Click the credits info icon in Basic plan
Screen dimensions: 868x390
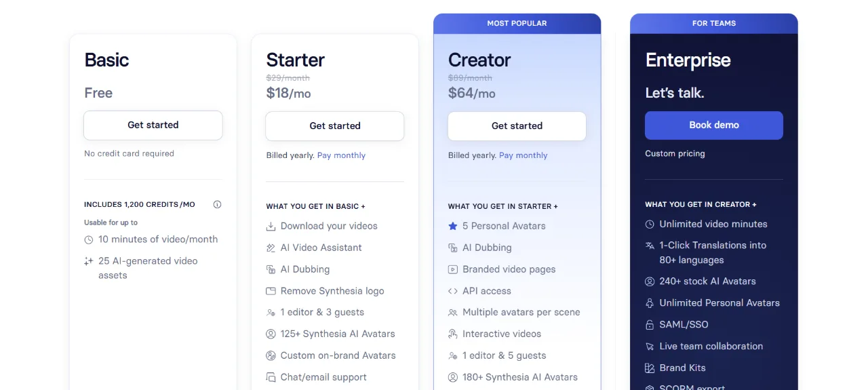tap(217, 204)
